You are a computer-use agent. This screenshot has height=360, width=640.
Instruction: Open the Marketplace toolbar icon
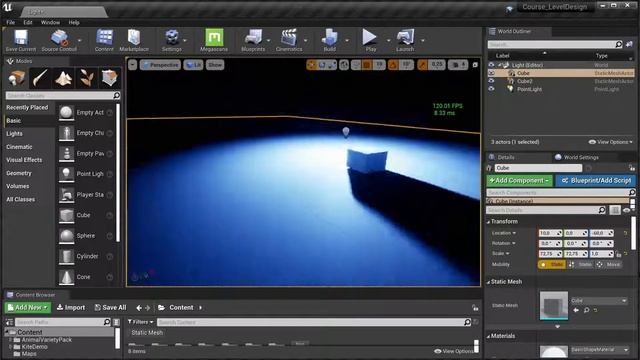[x=134, y=40]
